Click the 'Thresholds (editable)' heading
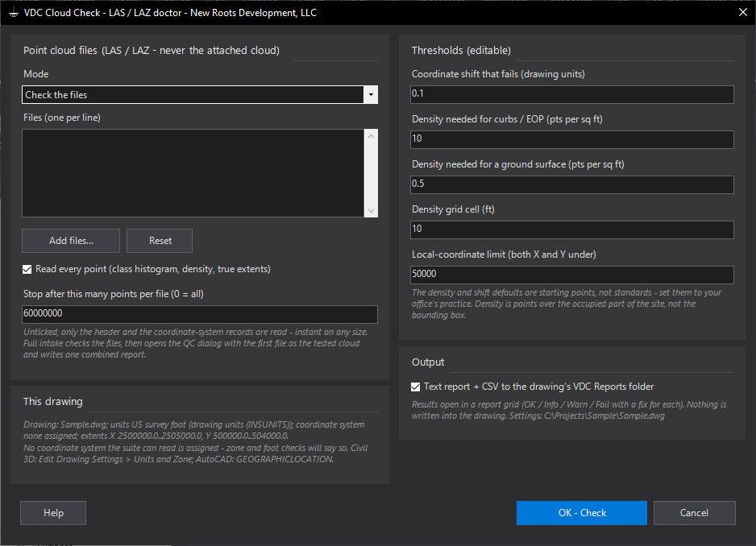The height and width of the screenshot is (546, 756). (x=461, y=50)
